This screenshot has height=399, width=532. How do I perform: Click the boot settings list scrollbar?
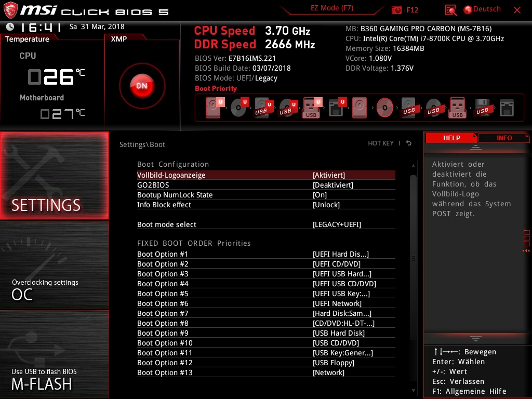tap(413, 257)
